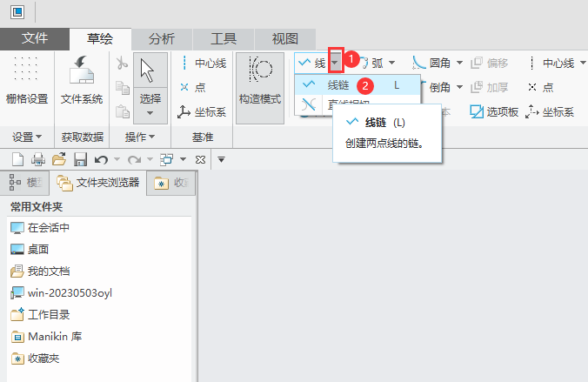Viewport: 588px width, 382px height.
Task: Expand the Select (选择) dropdown arrow
Action: pyautogui.click(x=150, y=113)
